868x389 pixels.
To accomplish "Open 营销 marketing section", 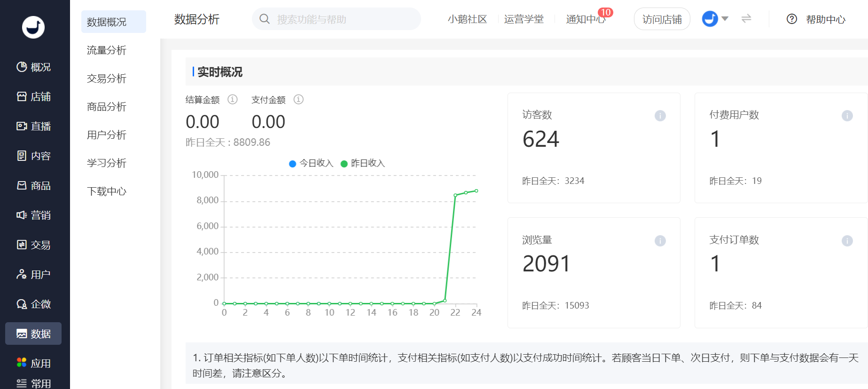I will (33, 215).
